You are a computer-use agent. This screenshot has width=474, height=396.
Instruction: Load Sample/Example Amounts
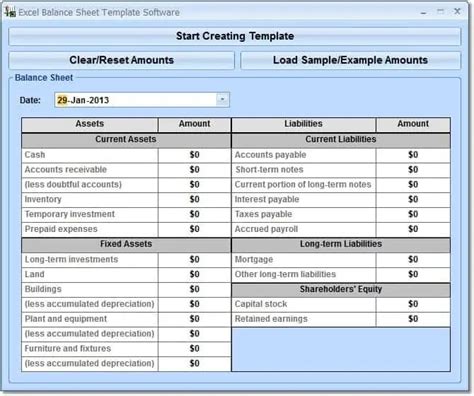(350, 60)
